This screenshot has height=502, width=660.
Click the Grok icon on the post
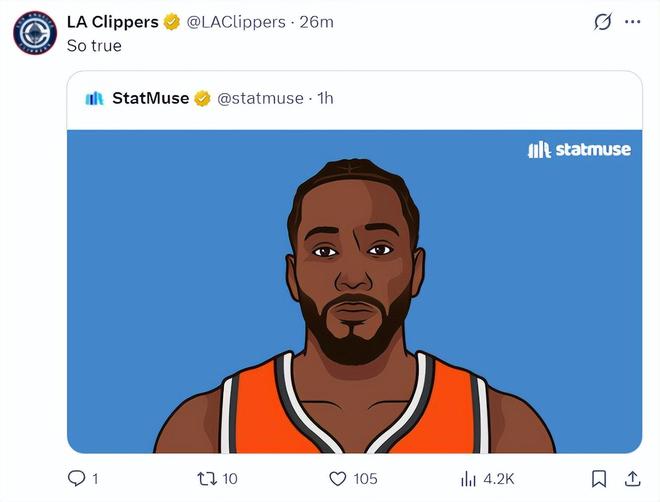602,22
